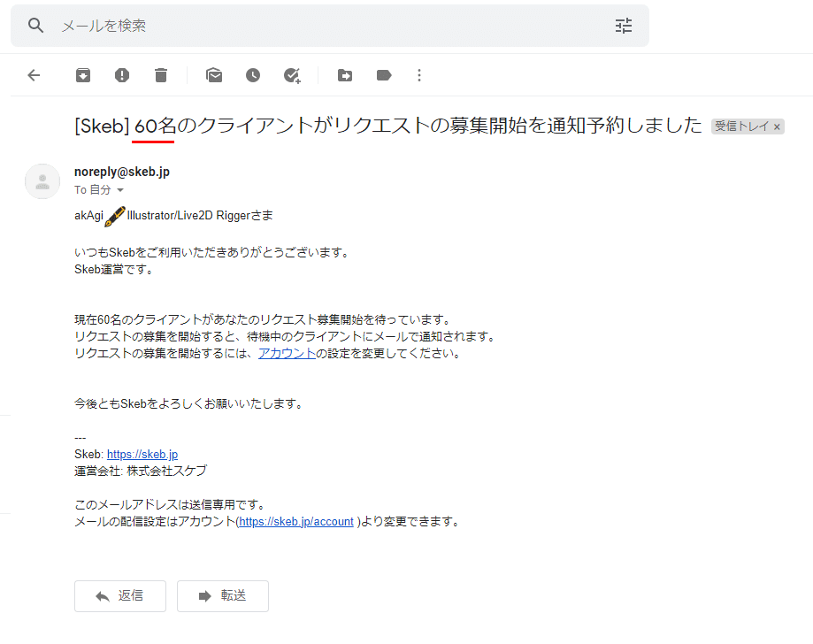
Task: Mark email as unread
Action: click(214, 76)
